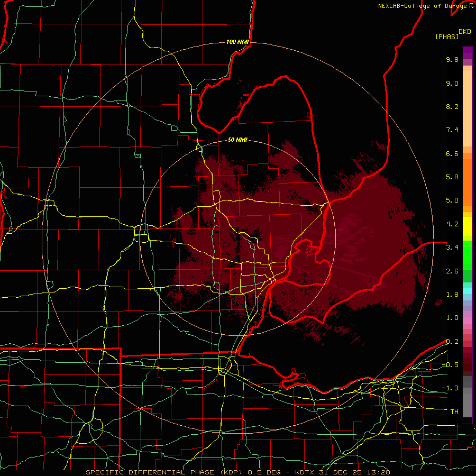This screenshot has width=476, height=476.
Task: Click the SPECIFIC DIFFERENTIAL PHASE (KDP) caption
Action: tap(163, 472)
